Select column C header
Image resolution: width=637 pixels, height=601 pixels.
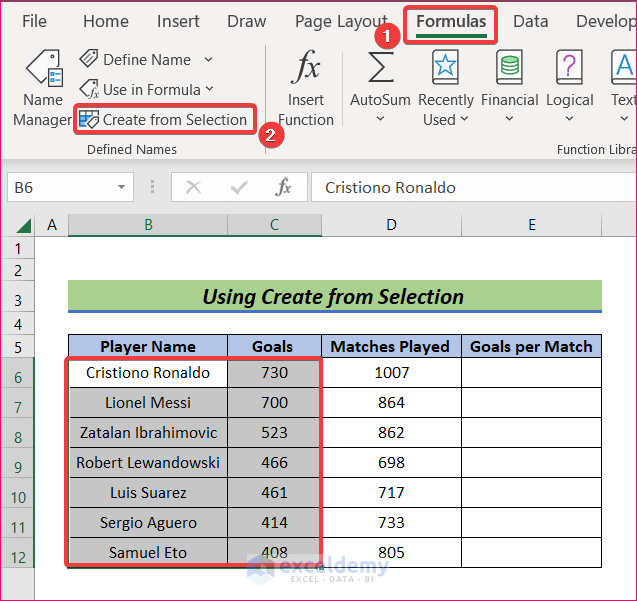pyautogui.click(x=274, y=225)
